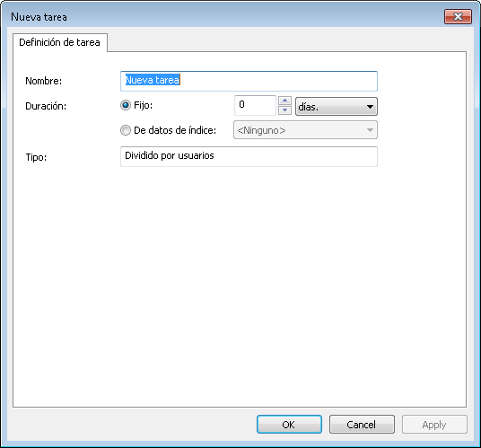Confirm the dialog with OK
This screenshot has height=448, width=481.
coord(289,425)
